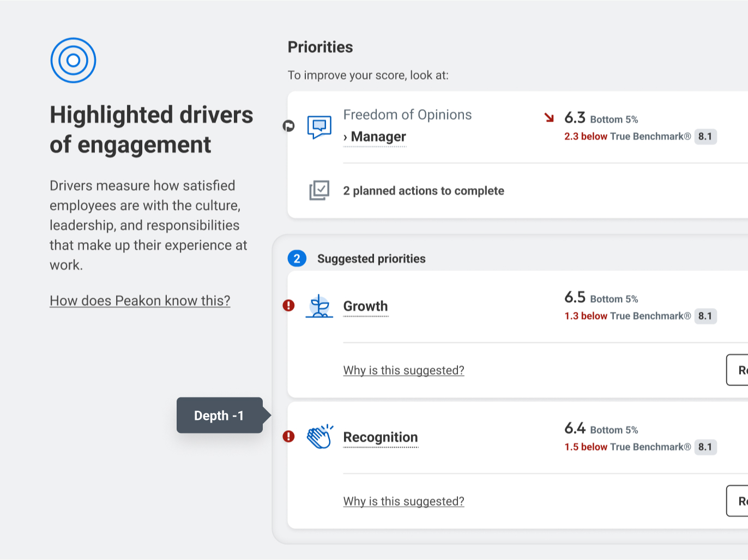The height and width of the screenshot is (560, 748).
Task: Click the partially visible button in Recognition card
Action: (x=737, y=501)
